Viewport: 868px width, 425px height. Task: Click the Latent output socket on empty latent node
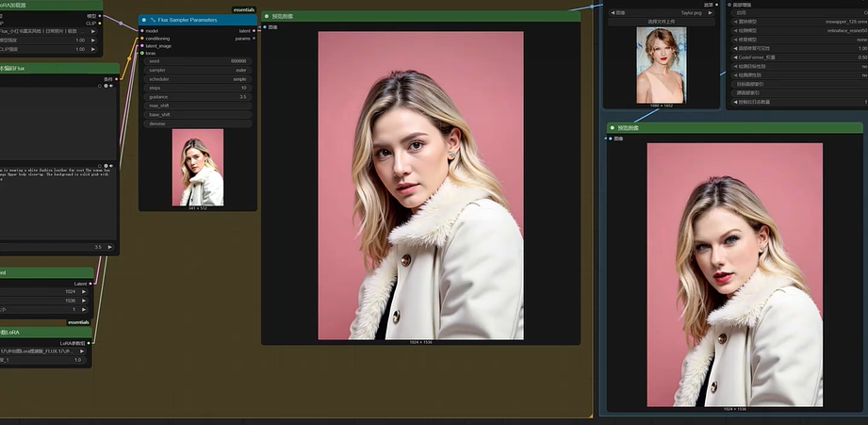(x=90, y=284)
